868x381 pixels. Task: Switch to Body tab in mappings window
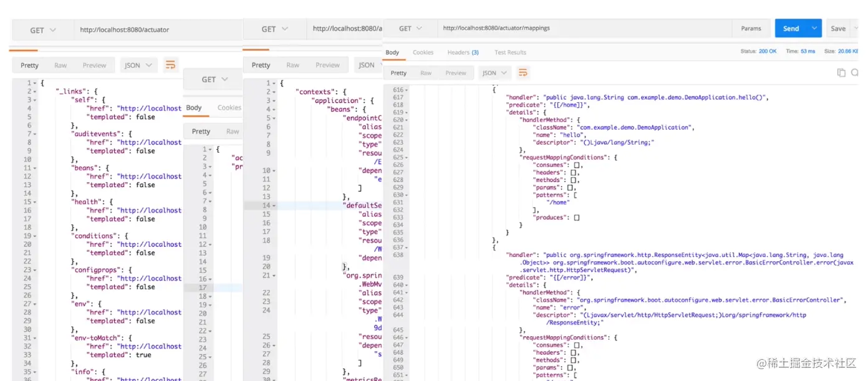coord(392,52)
